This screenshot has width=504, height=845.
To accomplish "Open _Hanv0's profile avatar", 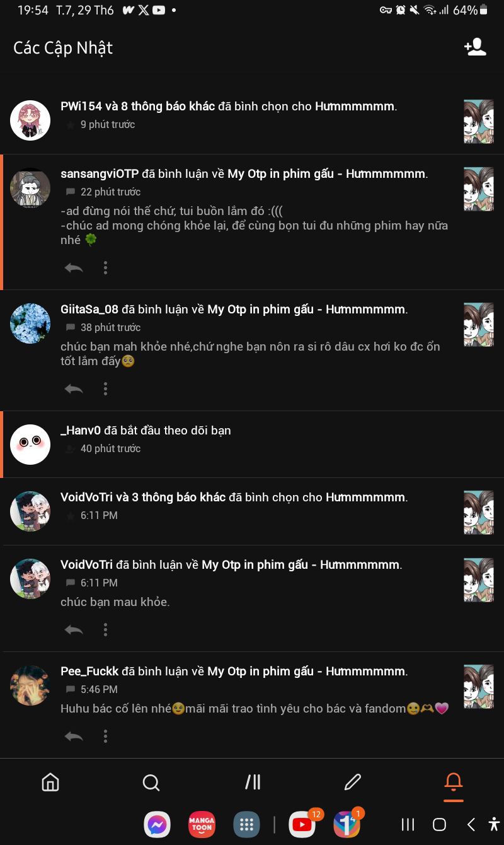I will [30, 445].
